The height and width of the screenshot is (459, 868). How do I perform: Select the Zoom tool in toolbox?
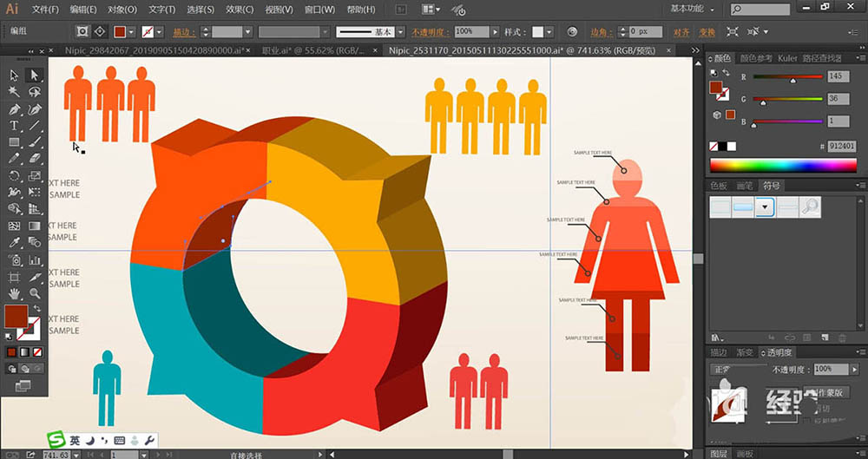35,293
